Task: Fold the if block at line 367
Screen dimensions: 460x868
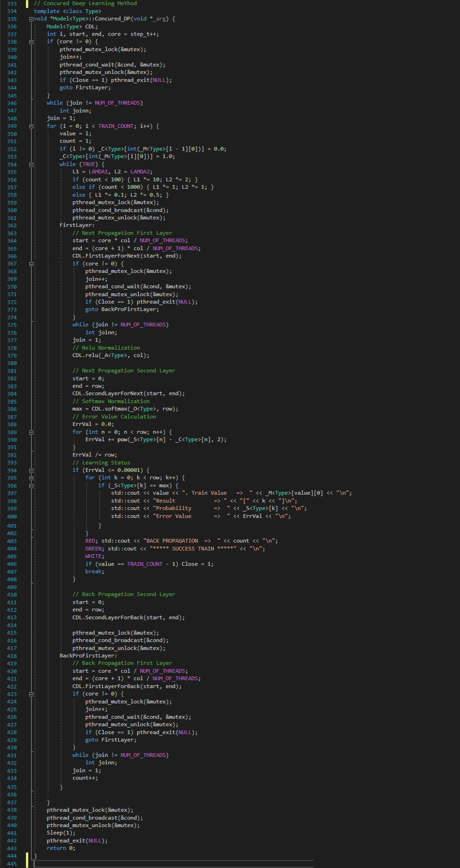Action: point(31,264)
